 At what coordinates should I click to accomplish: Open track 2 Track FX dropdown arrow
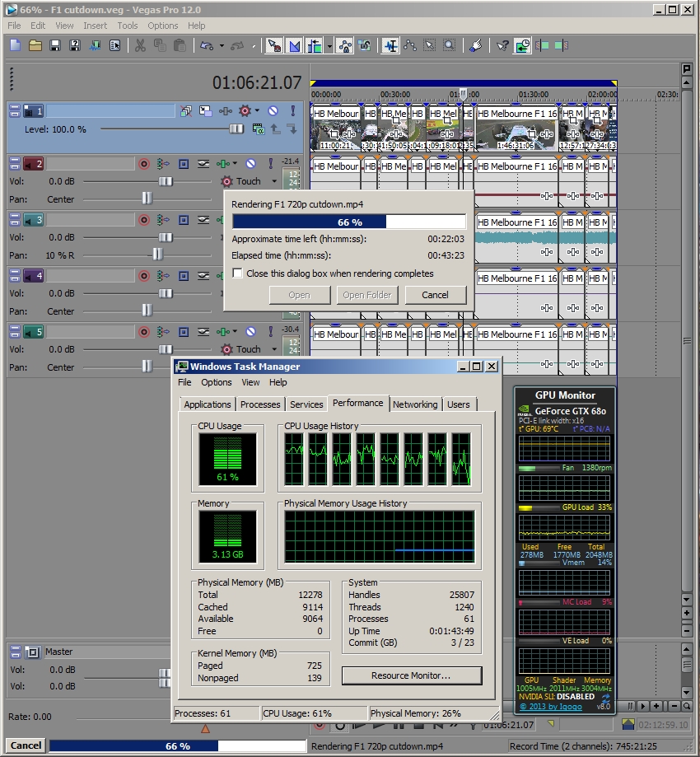pos(235,163)
